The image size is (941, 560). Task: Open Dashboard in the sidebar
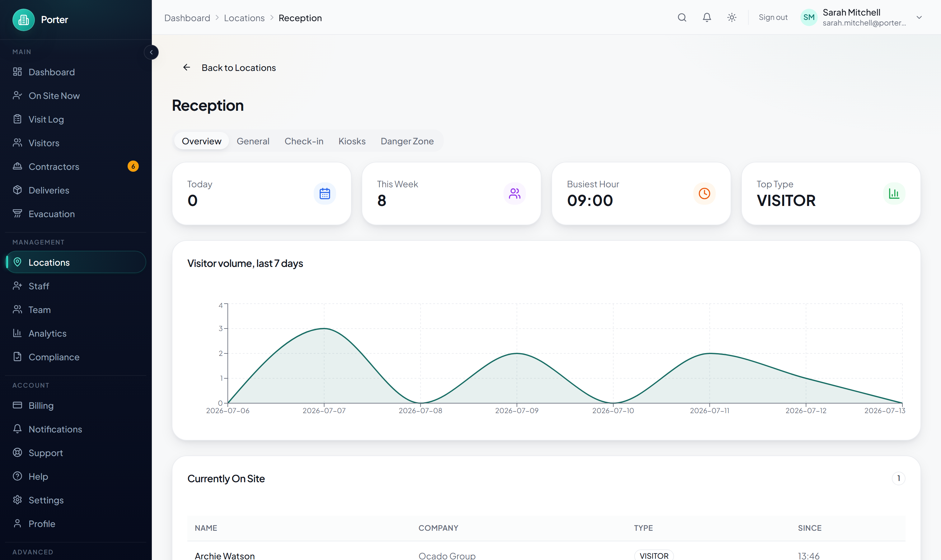[x=76, y=72]
